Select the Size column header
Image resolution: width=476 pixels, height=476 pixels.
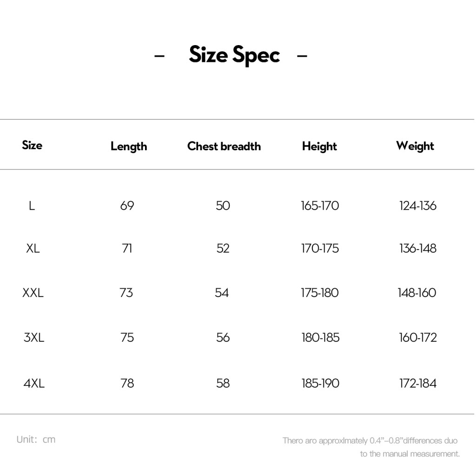coord(32,145)
